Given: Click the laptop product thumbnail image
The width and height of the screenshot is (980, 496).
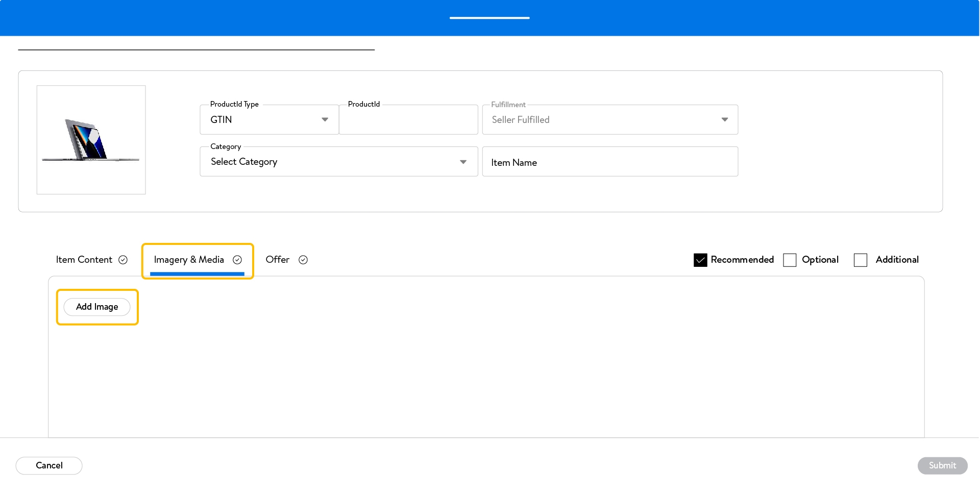Looking at the screenshot, I should [x=91, y=140].
